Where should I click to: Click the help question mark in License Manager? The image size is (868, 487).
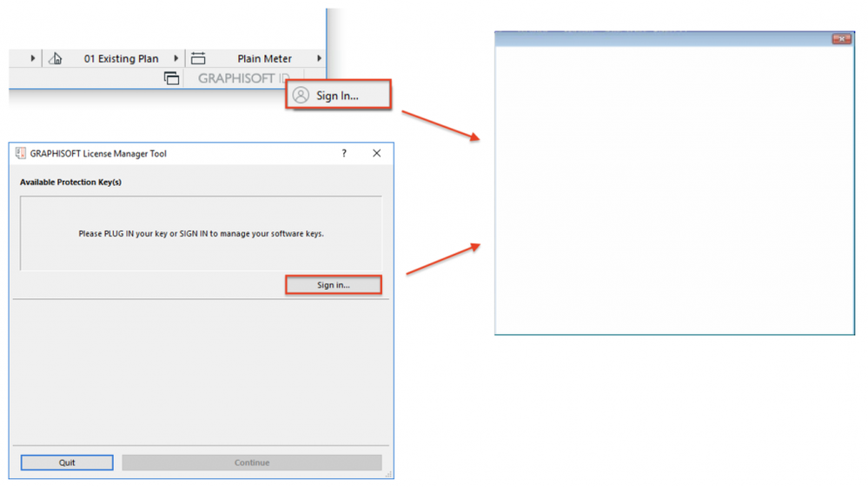(344, 153)
